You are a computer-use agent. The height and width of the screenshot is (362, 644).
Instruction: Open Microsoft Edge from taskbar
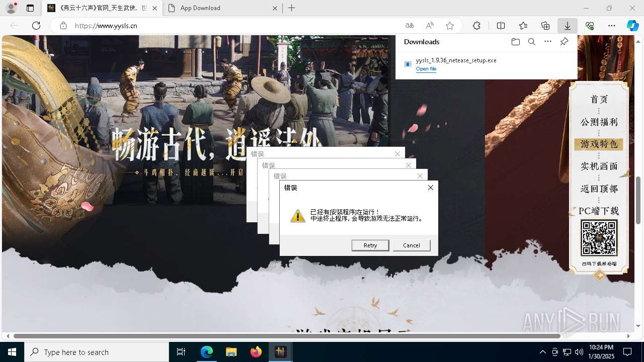click(x=207, y=352)
